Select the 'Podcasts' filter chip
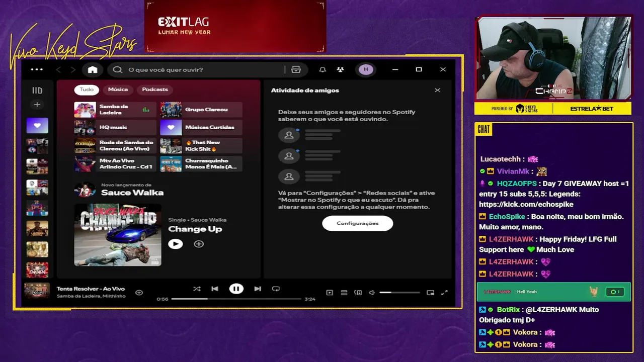Viewport: 644px width, 362px height. [155, 89]
